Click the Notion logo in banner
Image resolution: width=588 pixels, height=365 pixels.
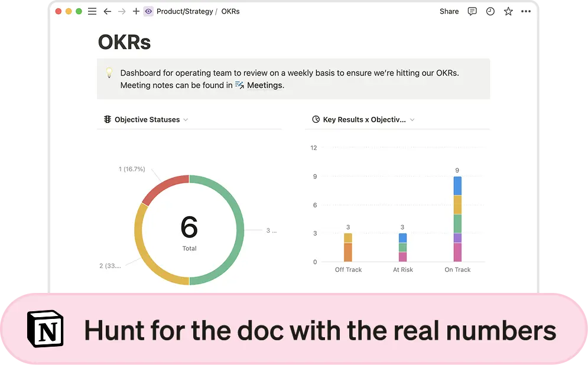pyautogui.click(x=46, y=328)
